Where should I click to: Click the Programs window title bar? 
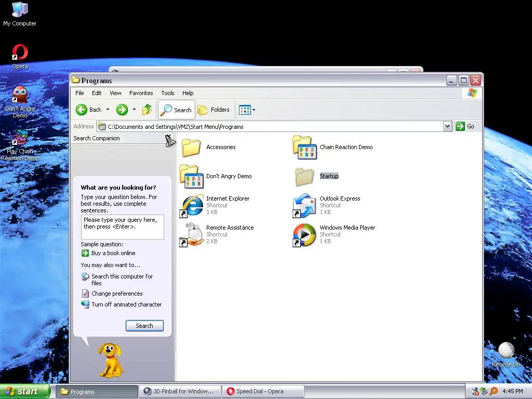[x=258, y=81]
